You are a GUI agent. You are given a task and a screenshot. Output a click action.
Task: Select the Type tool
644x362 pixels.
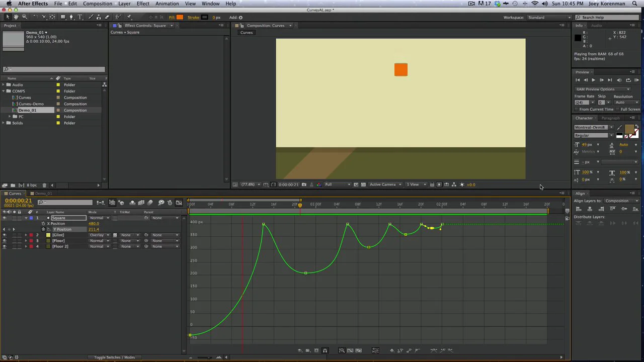(79, 17)
